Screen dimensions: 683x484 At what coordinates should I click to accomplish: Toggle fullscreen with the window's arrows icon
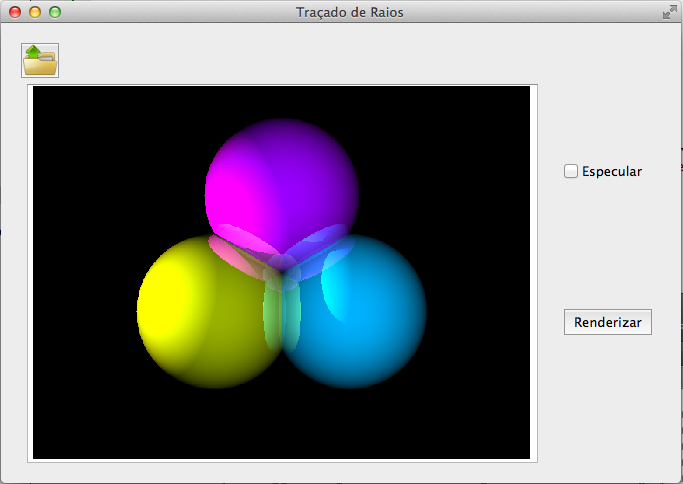(669, 12)
